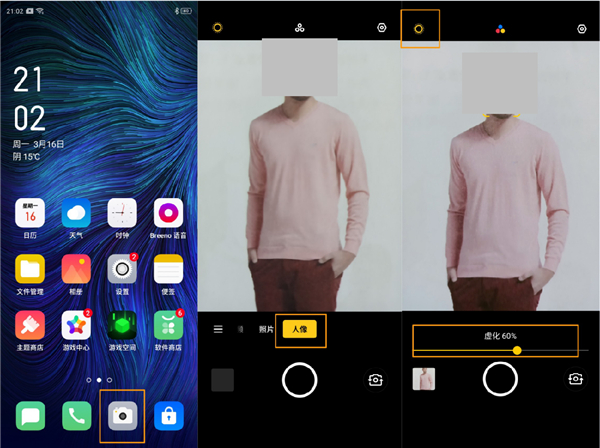Open last photo thumbnail in right screen

point(424,379)
